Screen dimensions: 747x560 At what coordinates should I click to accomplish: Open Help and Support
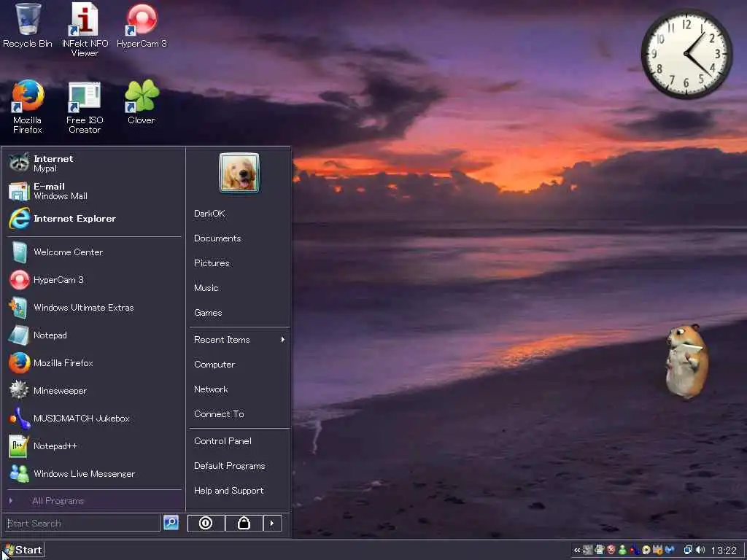coord(239,491)
